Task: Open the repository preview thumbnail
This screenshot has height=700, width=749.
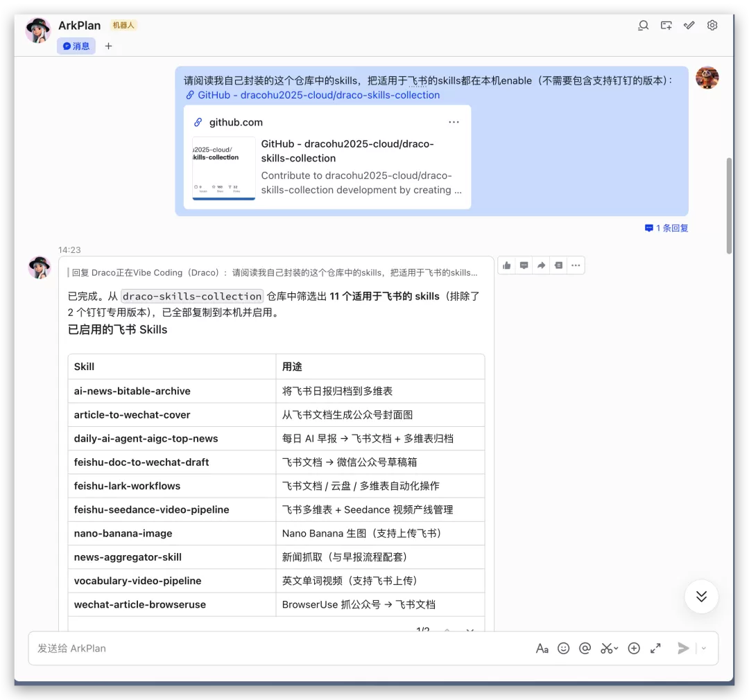Action: tap(223, 168)
